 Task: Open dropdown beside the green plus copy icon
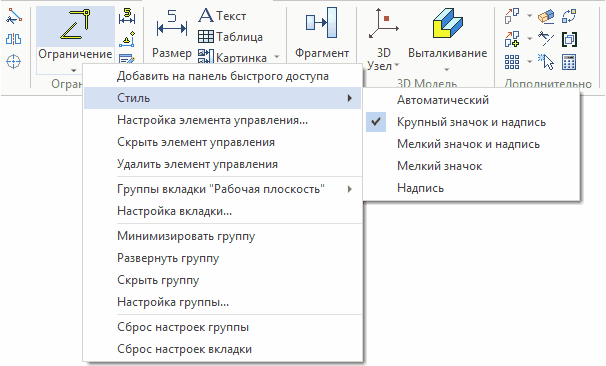[529, 39]
